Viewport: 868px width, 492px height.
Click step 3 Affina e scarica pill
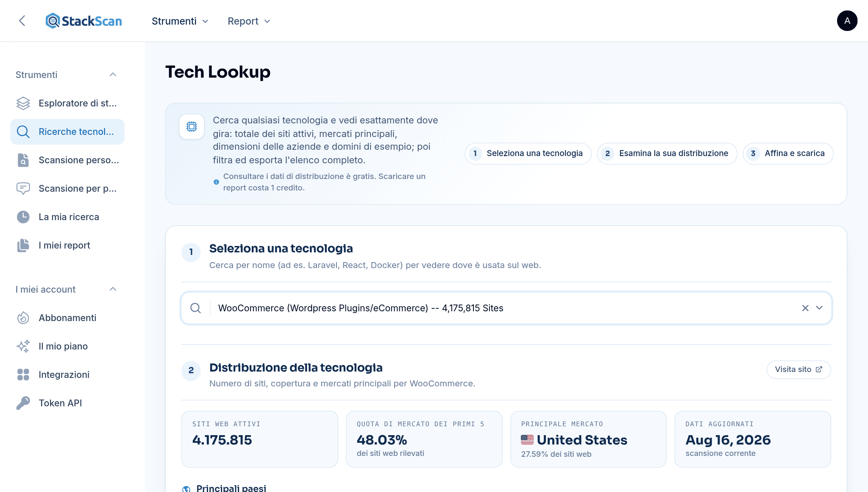[788, 154]
